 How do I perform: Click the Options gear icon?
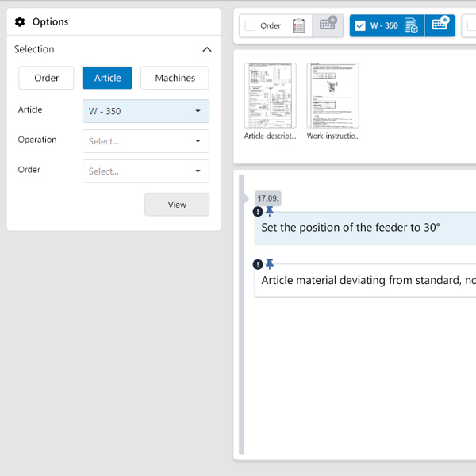[20, 22]
